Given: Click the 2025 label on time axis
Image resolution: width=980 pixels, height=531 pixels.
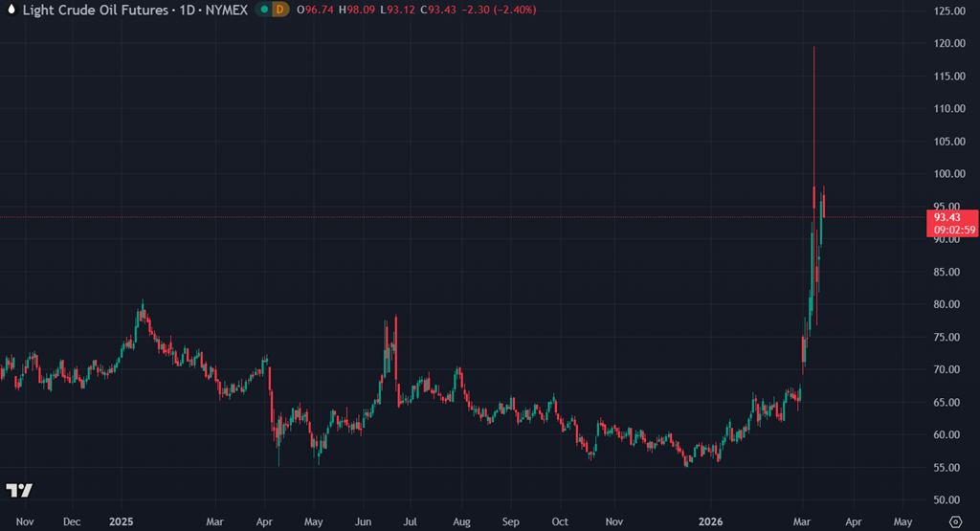Looking at the screenshot, I should (121, 522).
